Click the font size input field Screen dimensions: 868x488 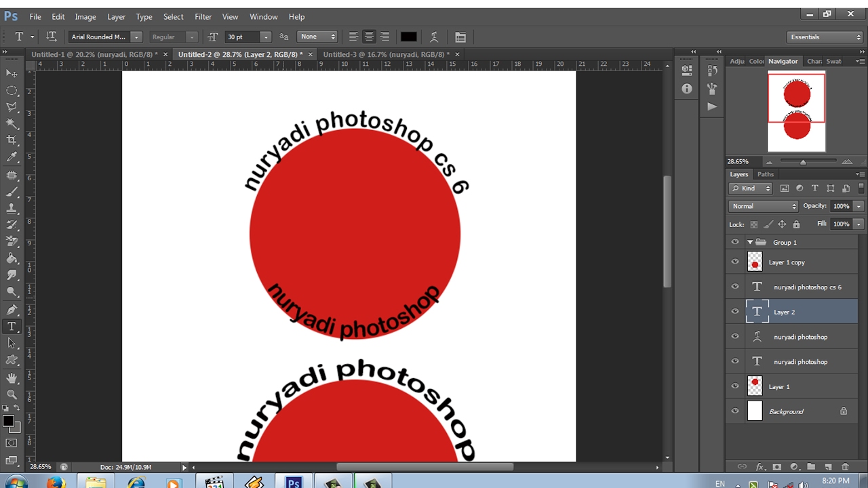coord(242,37)
